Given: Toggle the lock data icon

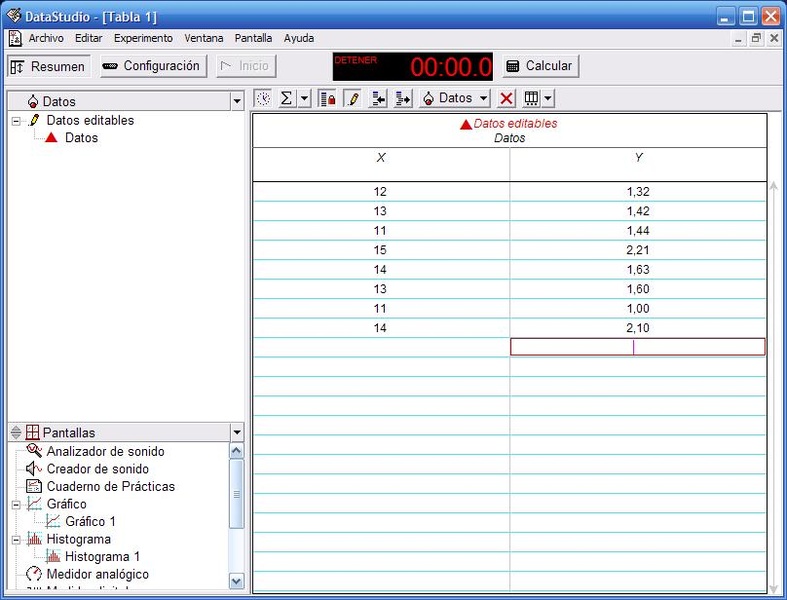Looking at the screenshot, I should coord(327,98).
